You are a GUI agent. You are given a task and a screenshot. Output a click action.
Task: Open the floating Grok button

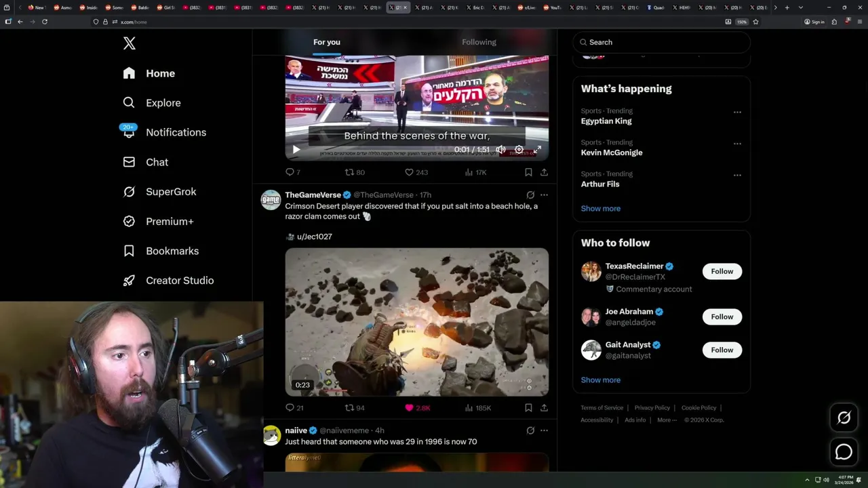(844, 418)
